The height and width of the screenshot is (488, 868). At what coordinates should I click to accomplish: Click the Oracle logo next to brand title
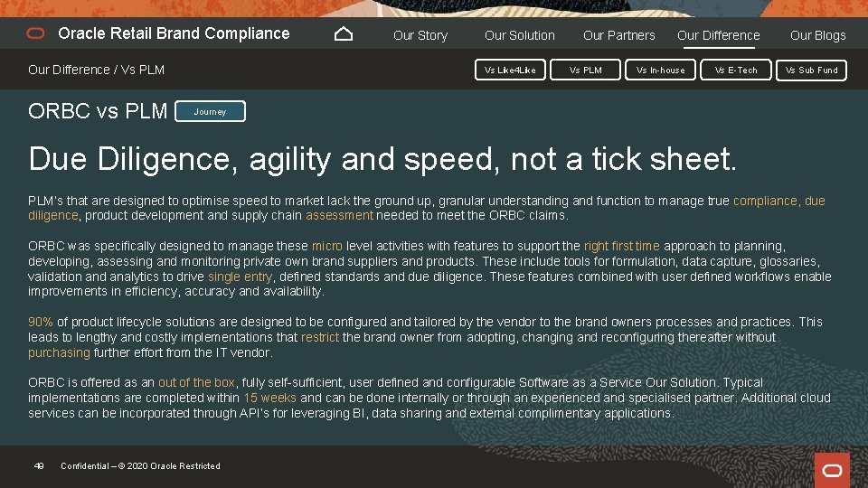(x=35, y=33)
